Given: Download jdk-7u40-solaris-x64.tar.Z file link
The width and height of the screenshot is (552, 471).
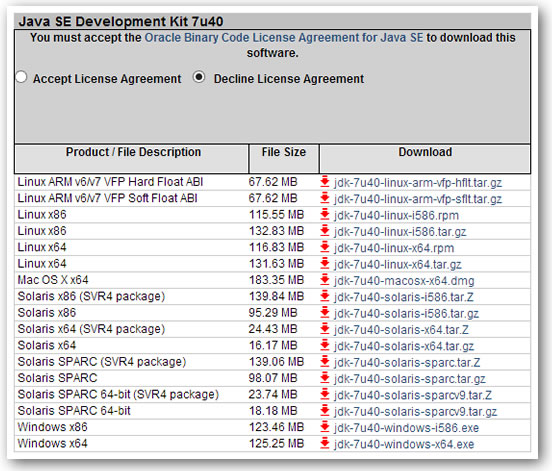Looking at the screenshot, I should 401,330.
